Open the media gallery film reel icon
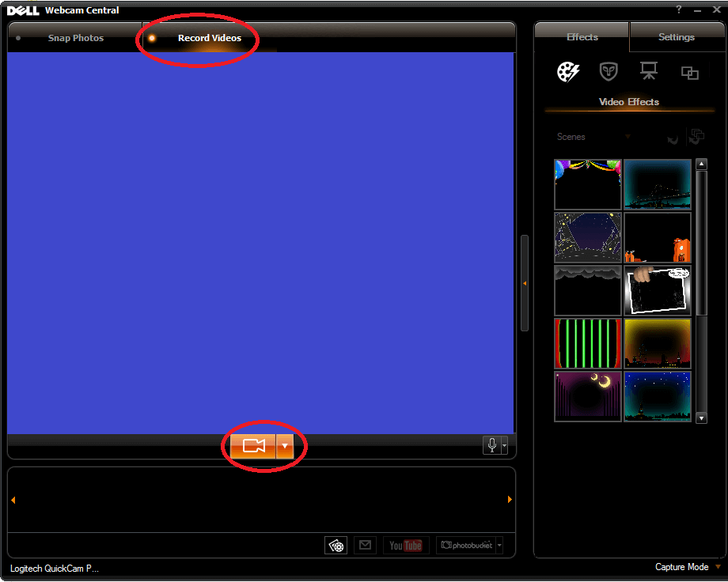This screenshot has width=728, height=582. click(336, 545)
